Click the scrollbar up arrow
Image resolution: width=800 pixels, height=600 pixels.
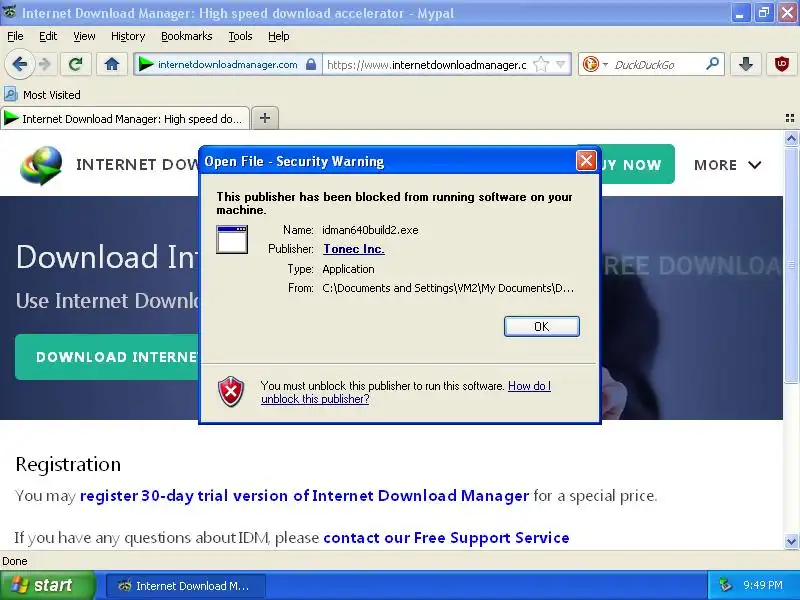791,138
